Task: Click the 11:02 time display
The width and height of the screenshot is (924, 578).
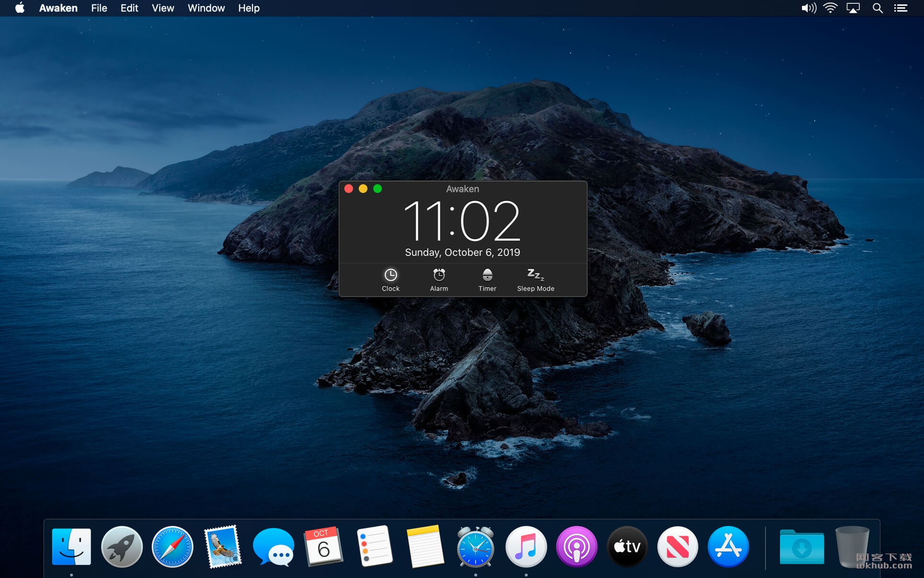Action: click(462, 221)
